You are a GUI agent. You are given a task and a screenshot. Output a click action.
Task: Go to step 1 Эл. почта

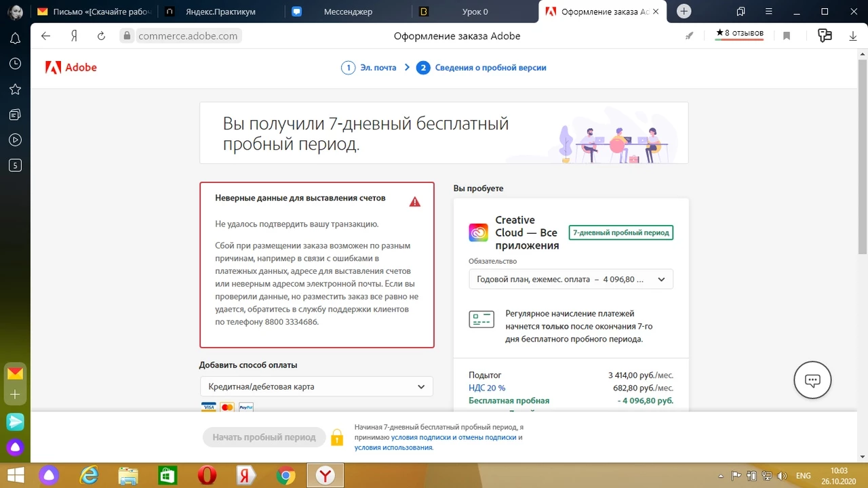click(369, 68)
